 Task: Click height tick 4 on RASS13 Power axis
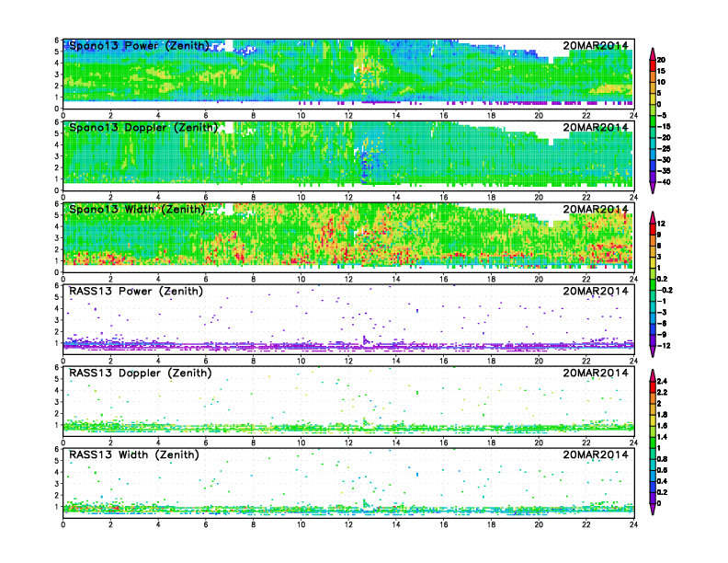tap(57, 308)
